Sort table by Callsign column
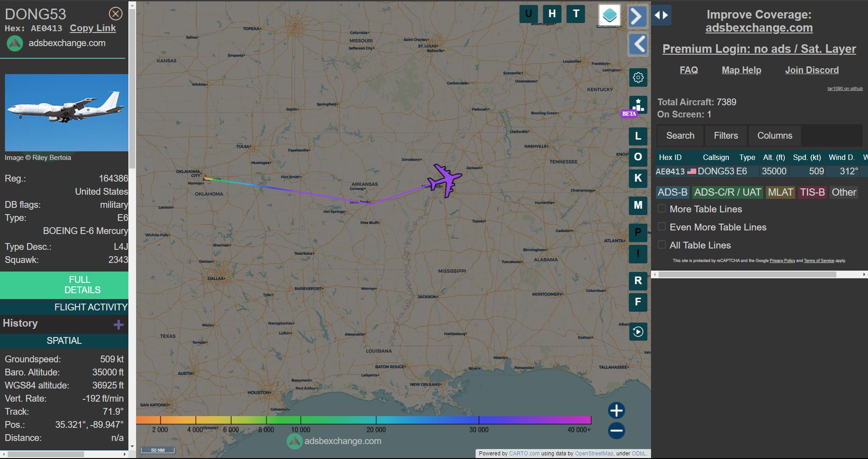The width and height of the screenshot is (868, 459). [x=716, y=157]
